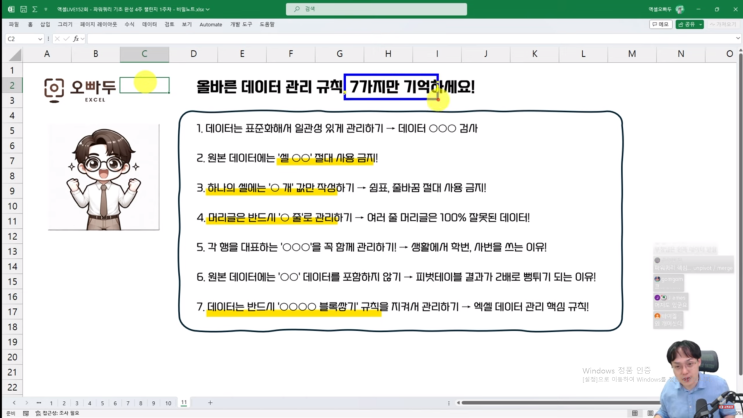Image resolution: width=743 pixels, height=418 pixels.
Task: Click the horizontal scrollbar left arrow
Action: (458, 403)
